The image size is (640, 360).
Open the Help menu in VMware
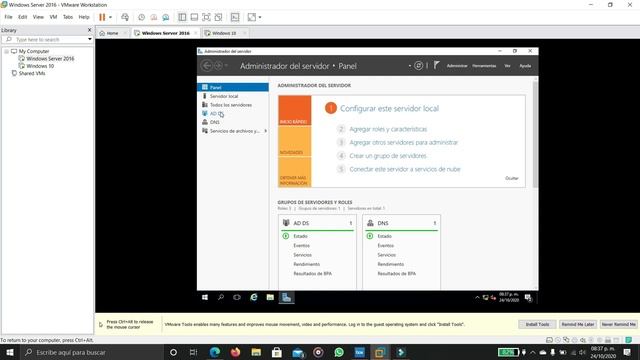[84, 17]
